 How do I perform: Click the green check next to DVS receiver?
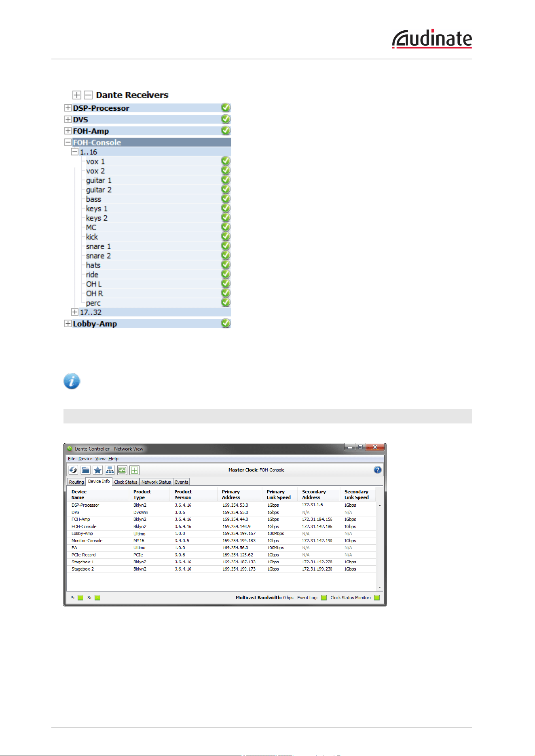tap(226, 119)
